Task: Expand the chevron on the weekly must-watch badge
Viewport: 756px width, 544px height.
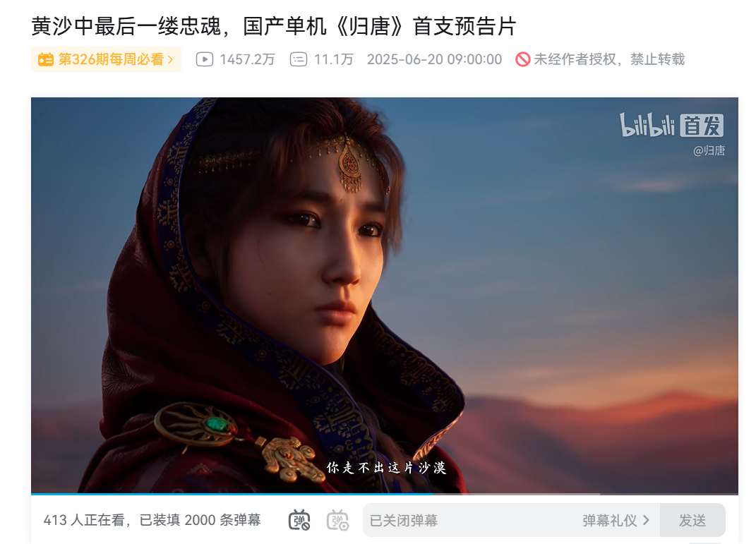Action: click(x=170, y=59)
